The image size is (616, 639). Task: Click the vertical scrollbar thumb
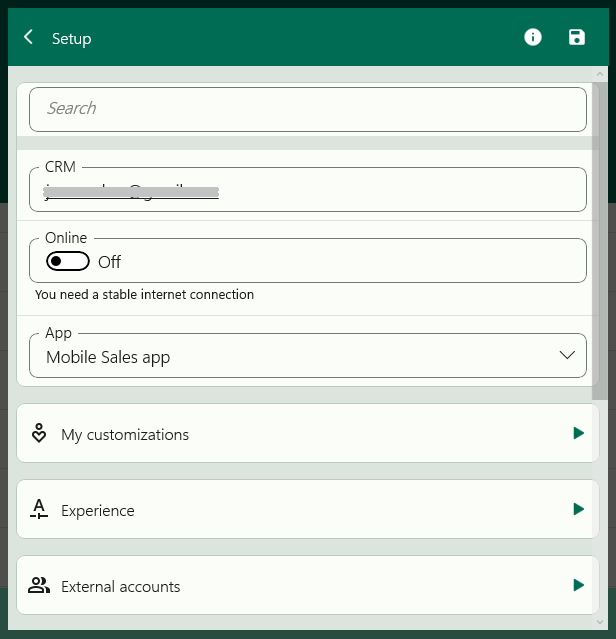[600, 240]
